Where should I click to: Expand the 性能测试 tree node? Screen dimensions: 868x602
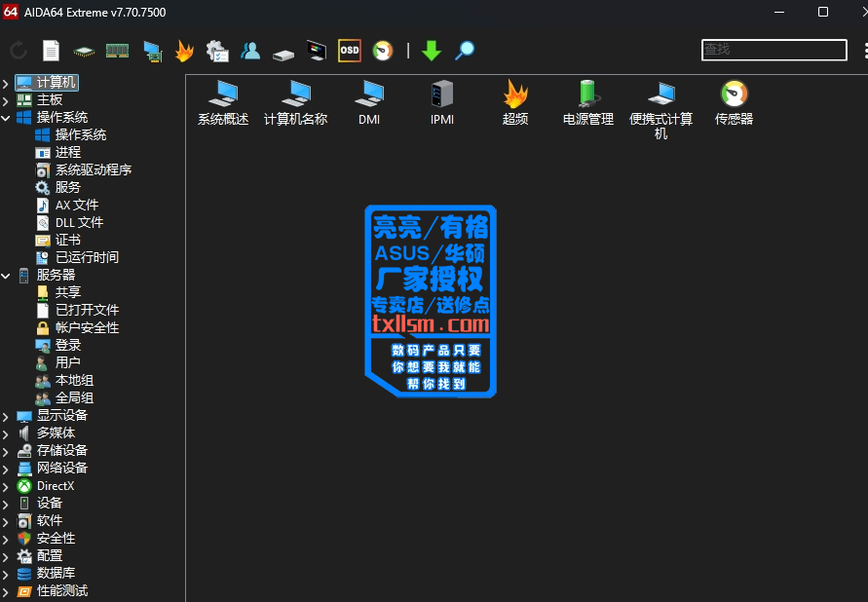tap(6, 591)
